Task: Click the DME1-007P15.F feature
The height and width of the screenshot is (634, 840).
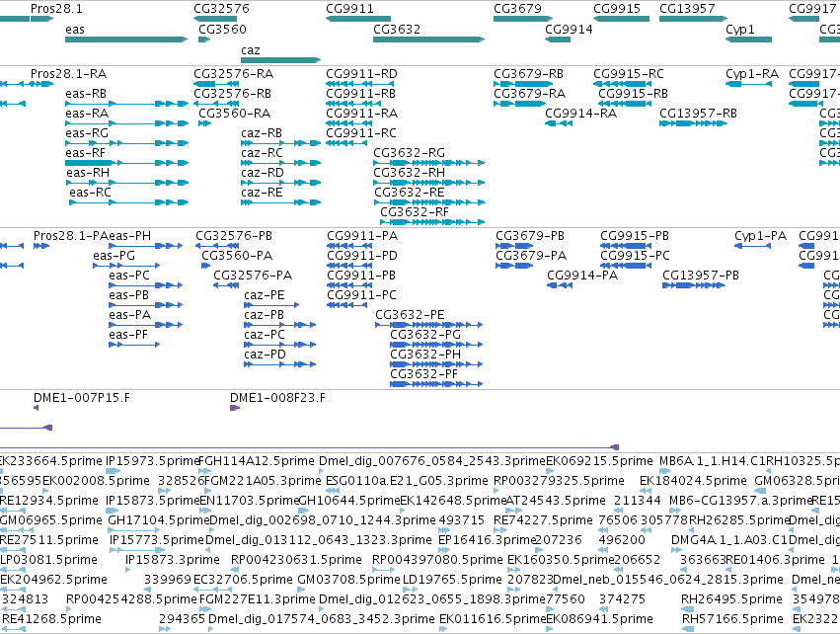Action: 81,398
